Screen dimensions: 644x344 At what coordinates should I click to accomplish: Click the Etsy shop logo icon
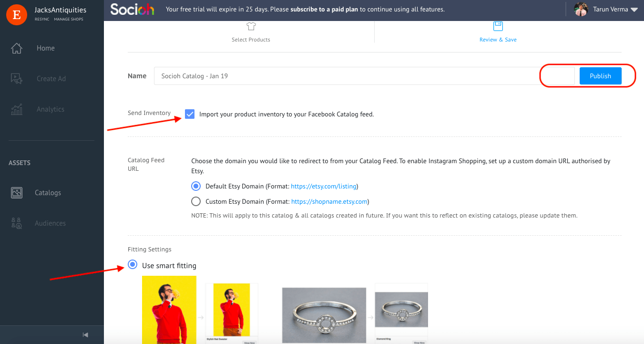(x=16, y=14)
